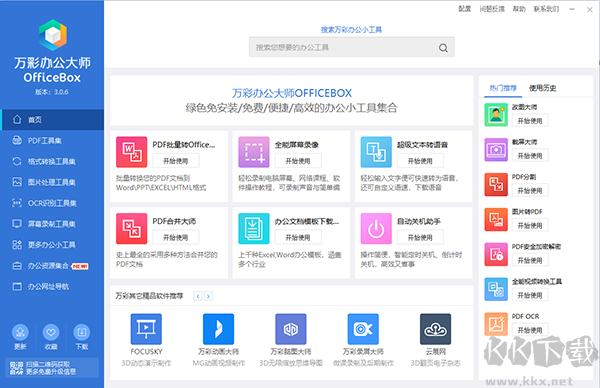
Task: Click the 全能视频转换工具 icon
Action: pyautogui.click(x=496, y=289)
